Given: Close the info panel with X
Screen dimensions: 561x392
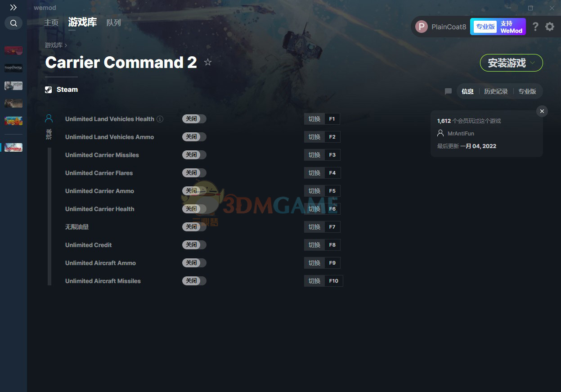Looking at the screenshot, I should click(542, 111).
